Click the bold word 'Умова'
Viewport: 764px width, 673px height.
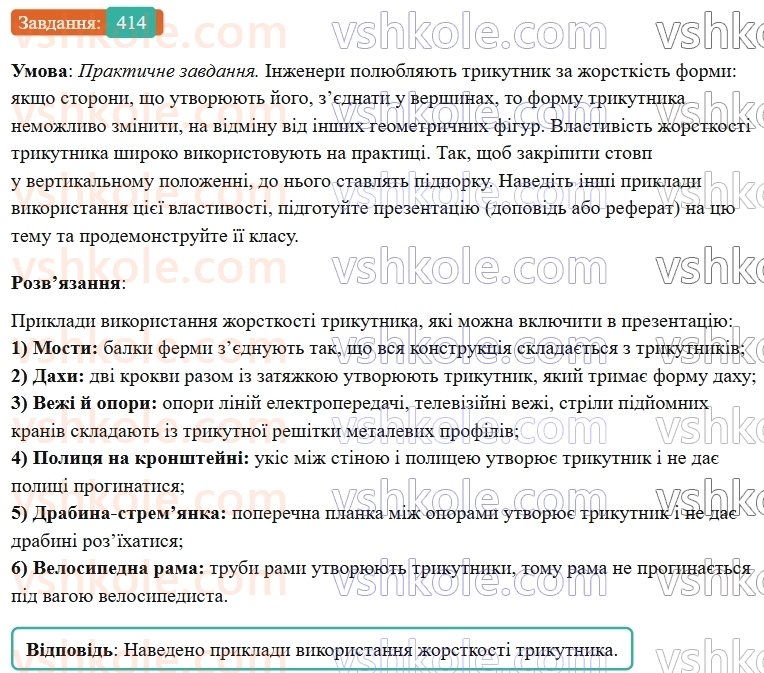(39, 71)
